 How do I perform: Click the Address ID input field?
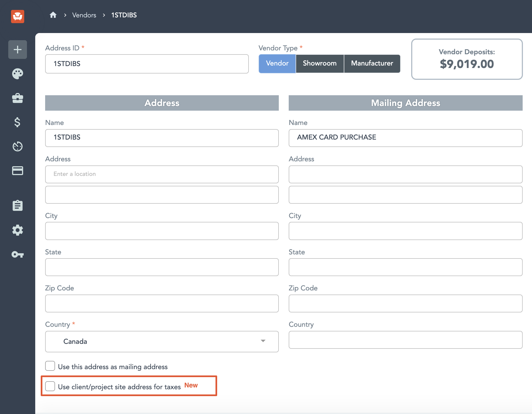click(147, 64)
